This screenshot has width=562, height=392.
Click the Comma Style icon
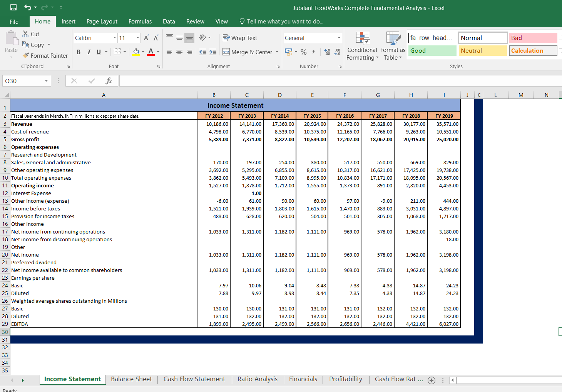pos(314,52)
